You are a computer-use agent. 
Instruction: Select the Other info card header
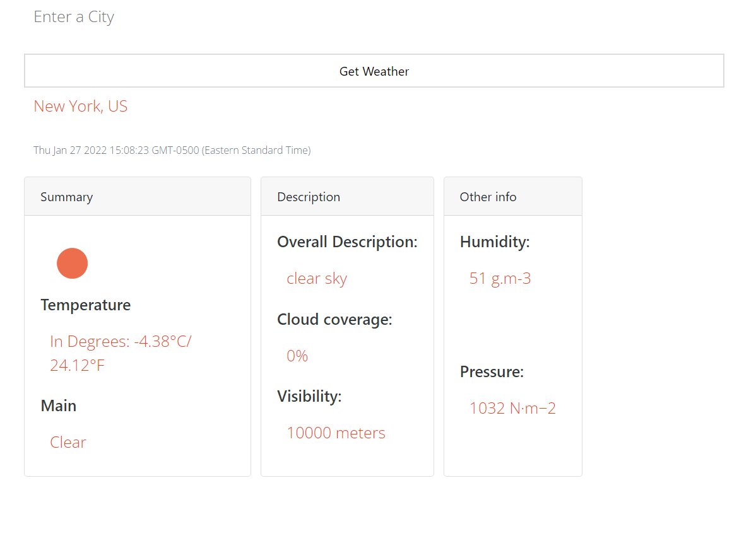[487, 197]
